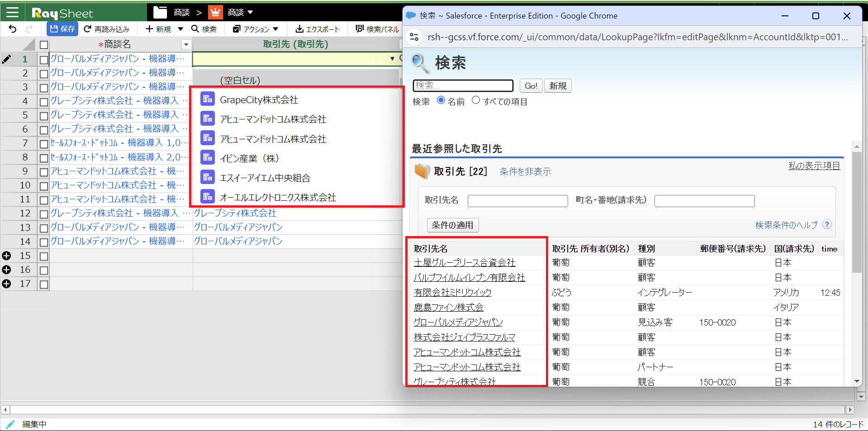Open 検索 in the RaySheet toolbar

click(x=204, y=29)
